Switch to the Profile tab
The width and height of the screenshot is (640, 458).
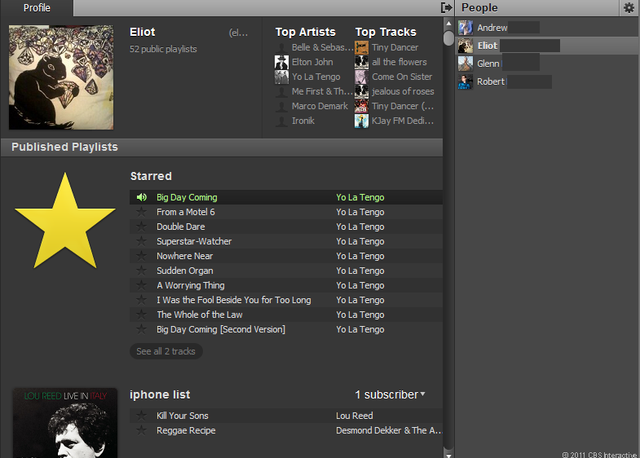point(37,8)
